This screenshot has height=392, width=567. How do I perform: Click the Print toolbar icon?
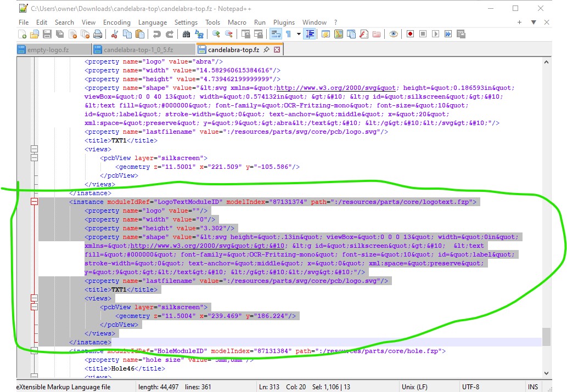[98, 34]
